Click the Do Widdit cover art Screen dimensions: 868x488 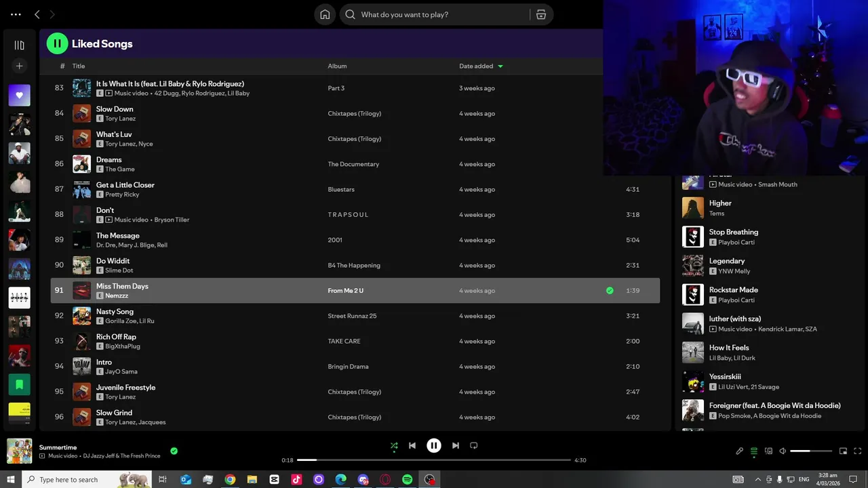click(x=81, y=265)
